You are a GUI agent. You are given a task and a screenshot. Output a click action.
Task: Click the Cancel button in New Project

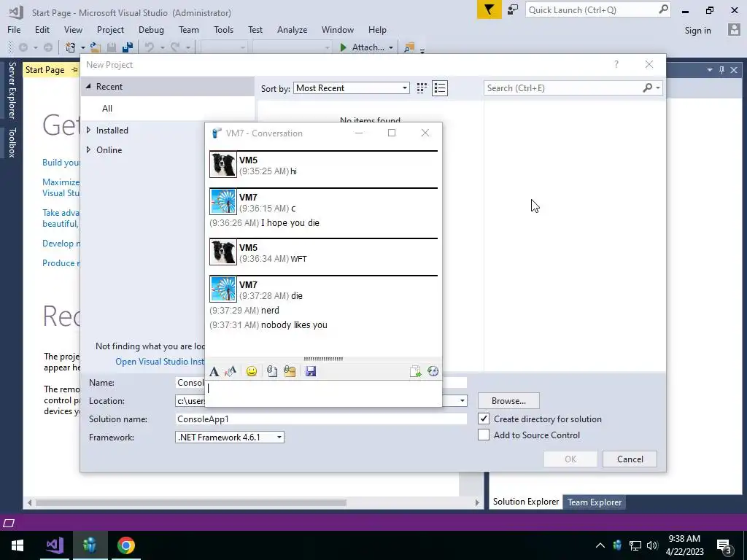(630, 459)
